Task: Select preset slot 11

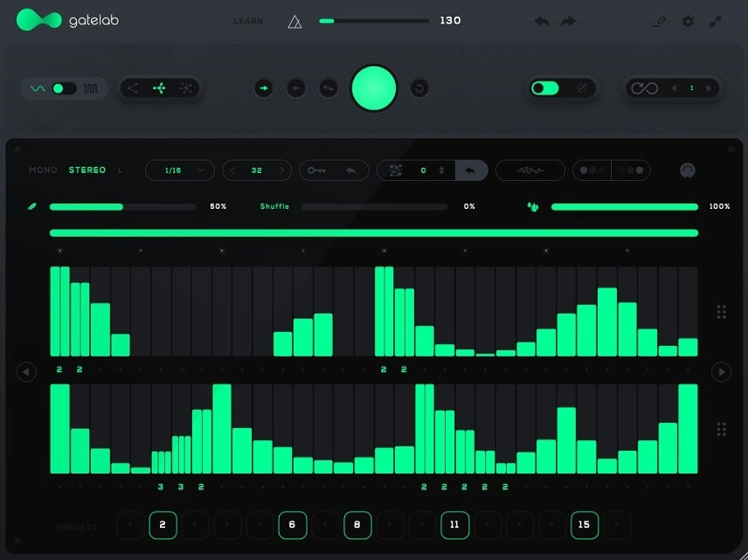Action: [x=454, y=525]
